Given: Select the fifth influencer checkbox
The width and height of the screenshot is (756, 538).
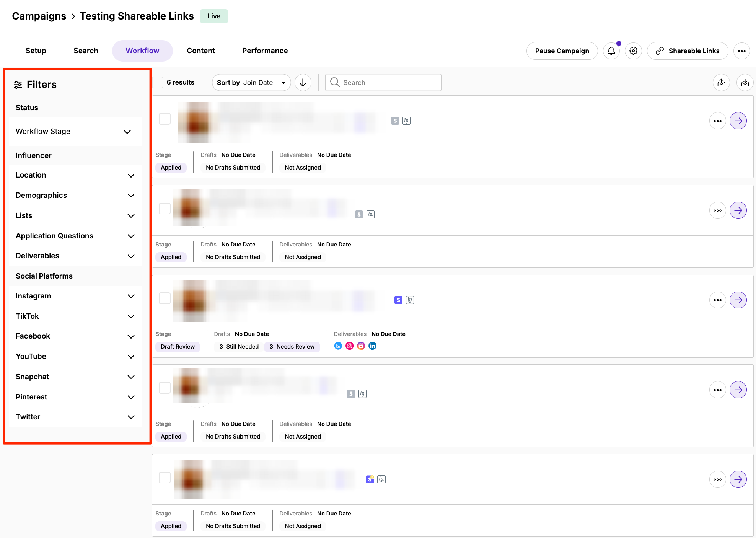Looking at the screenshot, I should tap(165, 478).
